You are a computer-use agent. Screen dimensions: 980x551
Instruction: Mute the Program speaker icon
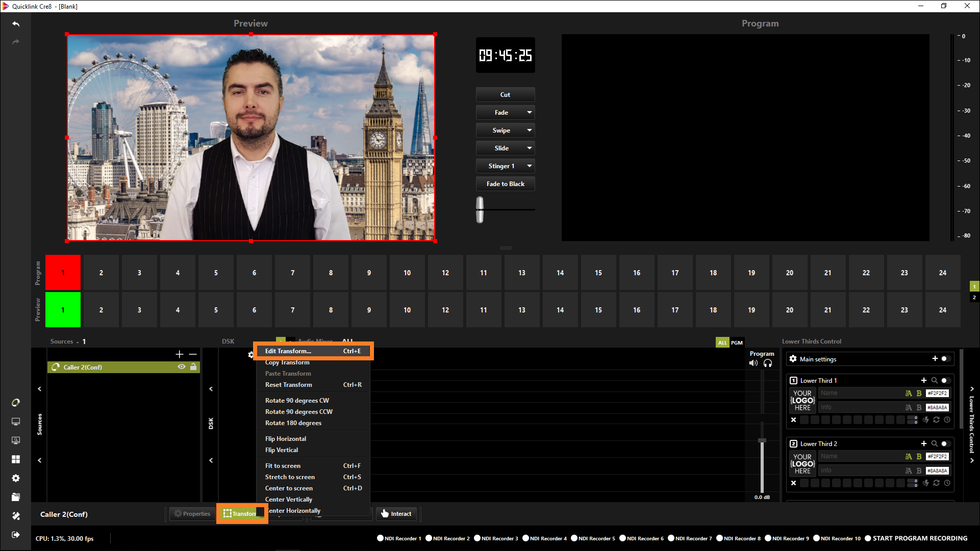(753, 363)
